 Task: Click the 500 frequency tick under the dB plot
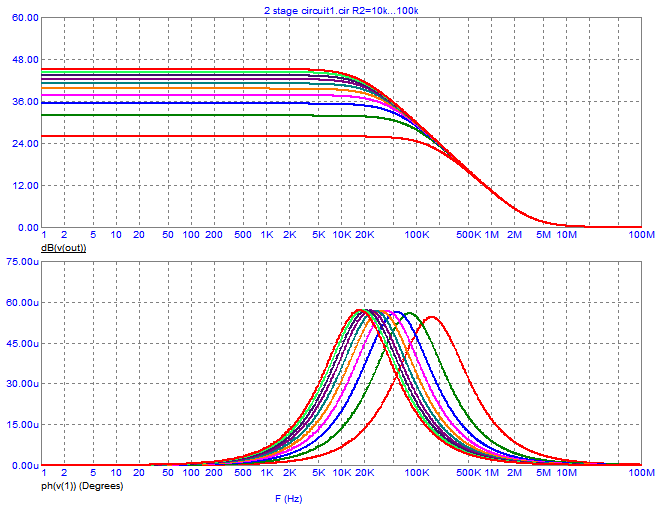pos(243,235)
